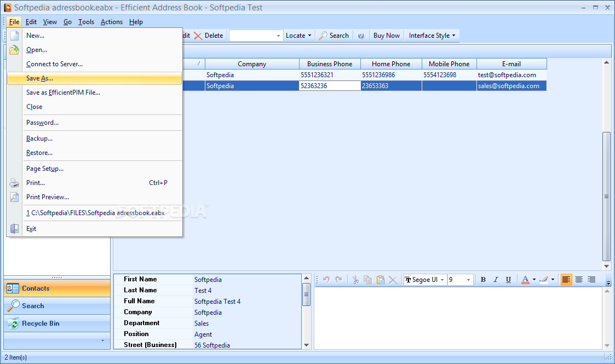This screenshot has width=615, height=364.
Task: Click the Search magnifier icon in toolbar
Action: [x=323, y=36]
